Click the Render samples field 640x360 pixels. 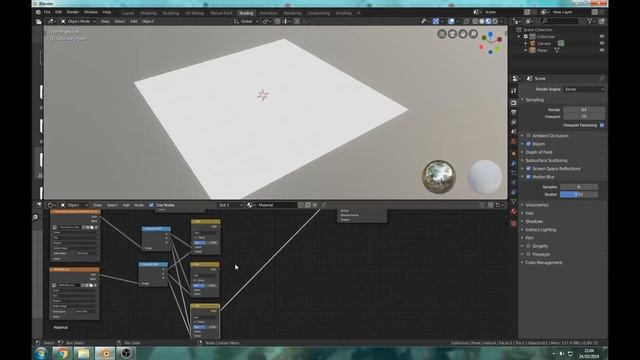click(x=584, y=110)
